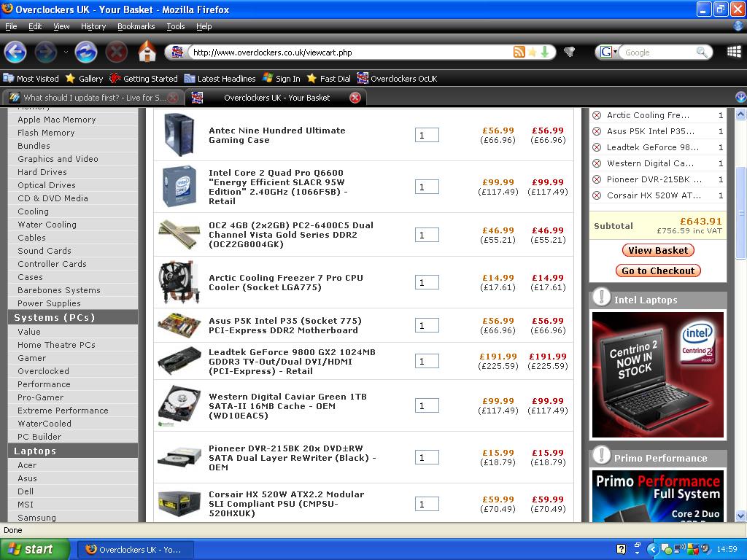The image size is (747, 560).
Task: Open the Graphics and Video category
Action: pos(58,159)
